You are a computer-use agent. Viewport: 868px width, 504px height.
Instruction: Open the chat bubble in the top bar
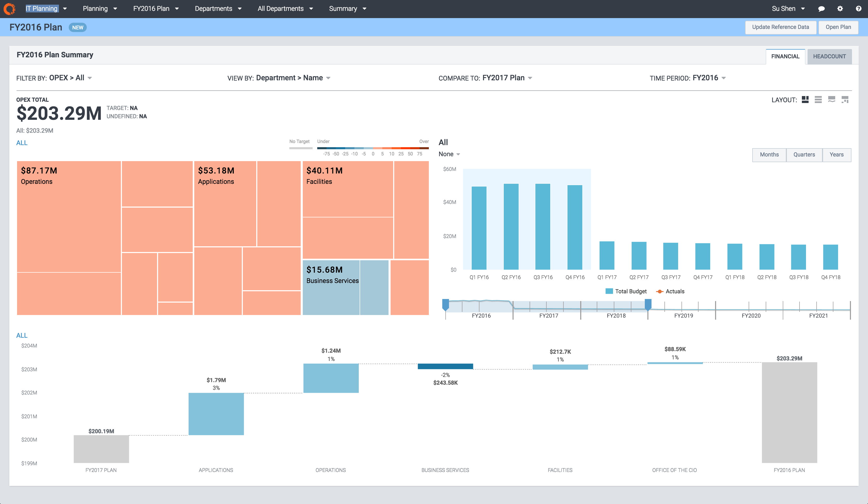821,9
